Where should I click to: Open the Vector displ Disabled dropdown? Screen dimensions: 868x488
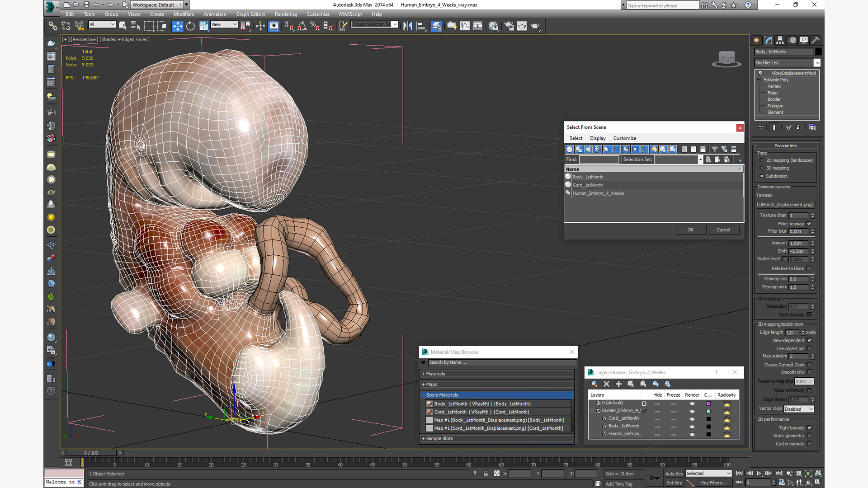pyautogui.click(x=799, y=409)
